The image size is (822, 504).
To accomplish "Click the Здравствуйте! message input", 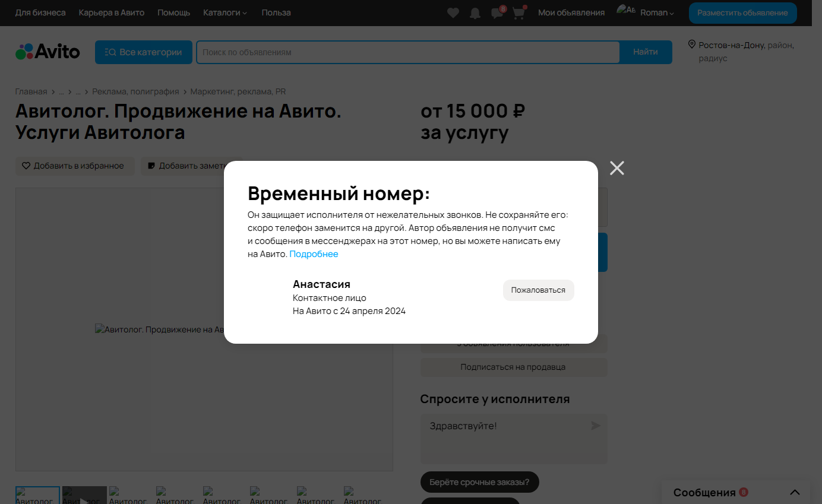I will pyautogui.click(x=514, y=439).
